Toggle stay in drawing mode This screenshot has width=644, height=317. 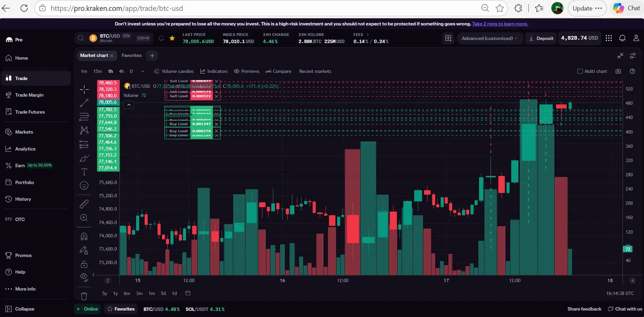pyautogui.click(x=84, y=250)
